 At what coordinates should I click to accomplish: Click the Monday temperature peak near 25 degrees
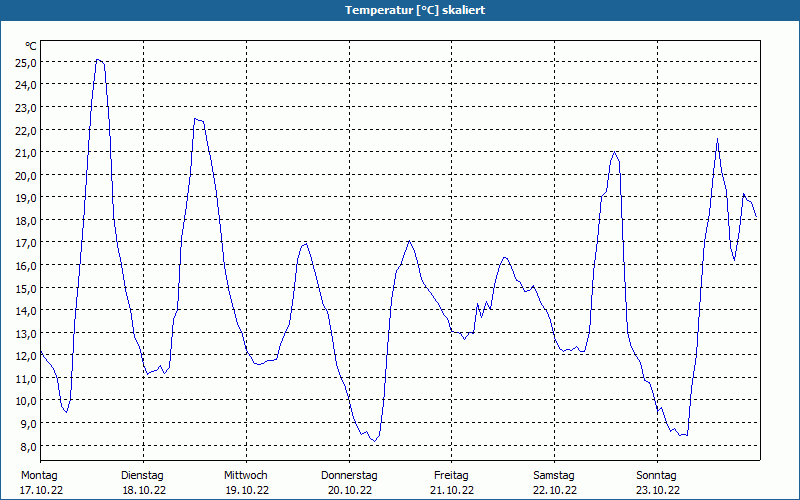pyautogui.click(x=98, y=60)
